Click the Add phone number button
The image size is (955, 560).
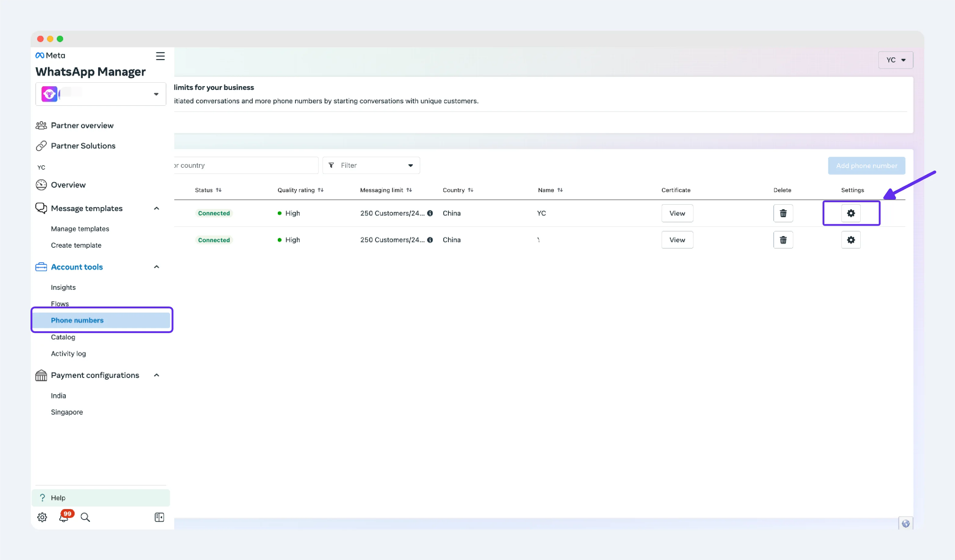tap(866, 165)
